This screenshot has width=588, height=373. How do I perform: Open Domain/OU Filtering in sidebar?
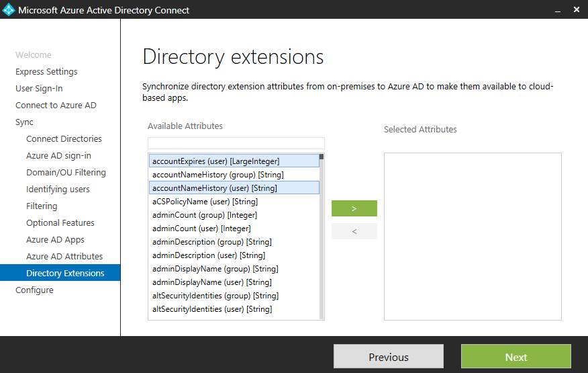(x=66, y=173)
